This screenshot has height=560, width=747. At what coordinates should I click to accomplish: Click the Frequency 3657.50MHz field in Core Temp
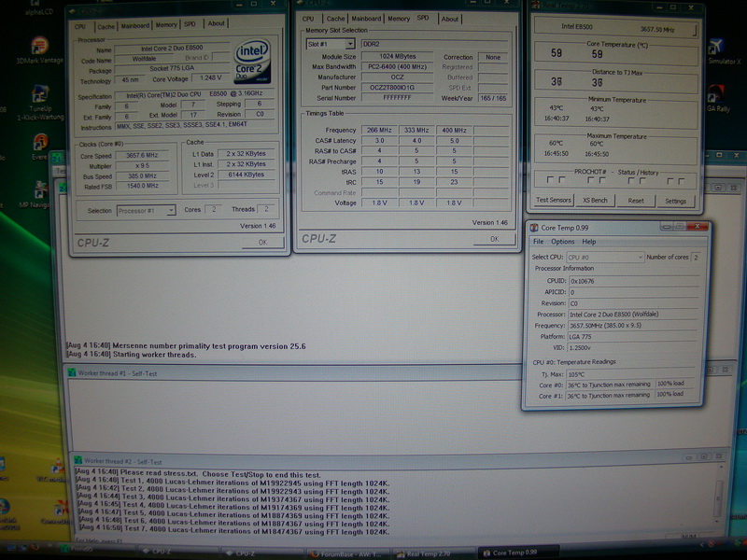tap(634, 326)
